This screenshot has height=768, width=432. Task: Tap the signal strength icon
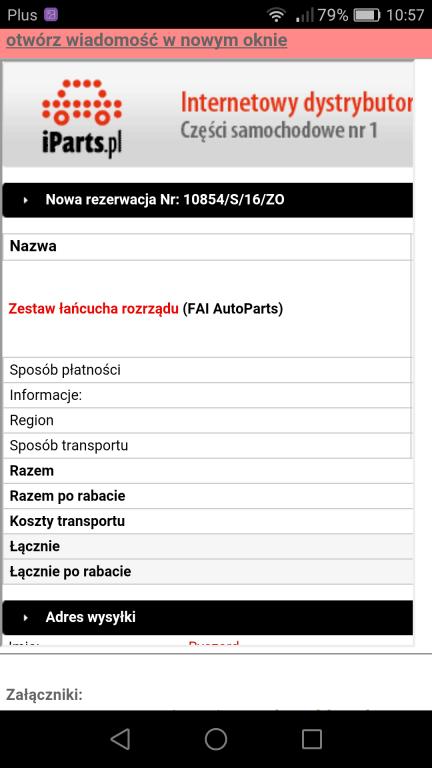304,15
